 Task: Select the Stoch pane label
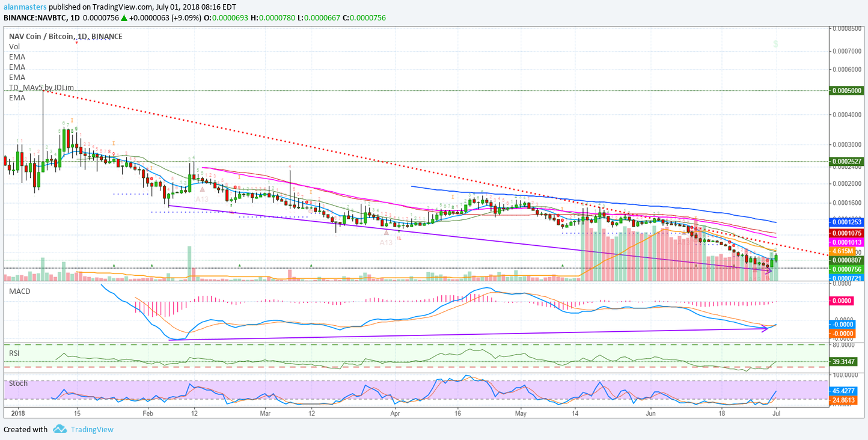[x=17, y=383]
